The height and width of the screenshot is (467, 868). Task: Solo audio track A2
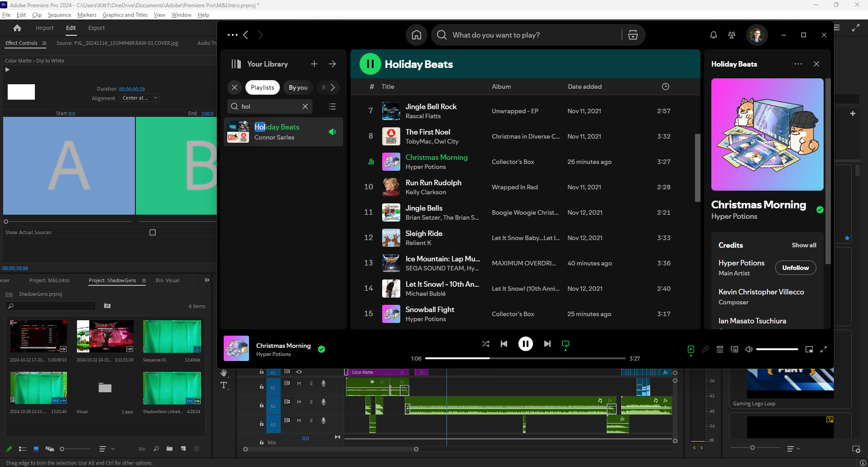[311, 402]
